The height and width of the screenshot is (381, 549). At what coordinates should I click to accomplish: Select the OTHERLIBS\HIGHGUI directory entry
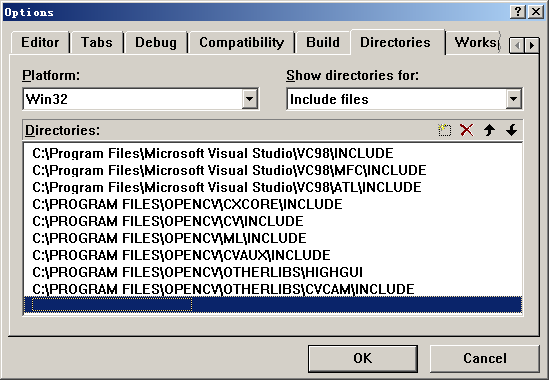(273, 272)
